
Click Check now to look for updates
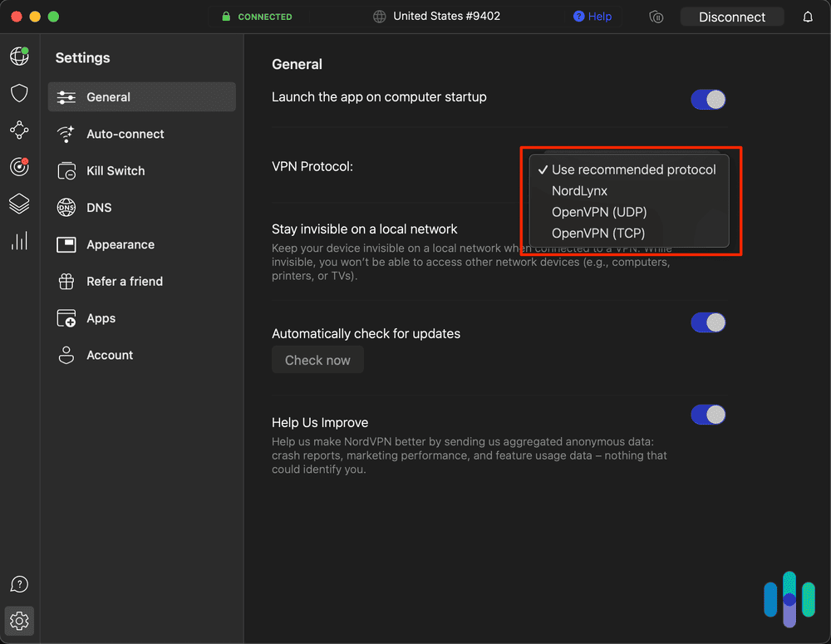[x=317, y=360]
